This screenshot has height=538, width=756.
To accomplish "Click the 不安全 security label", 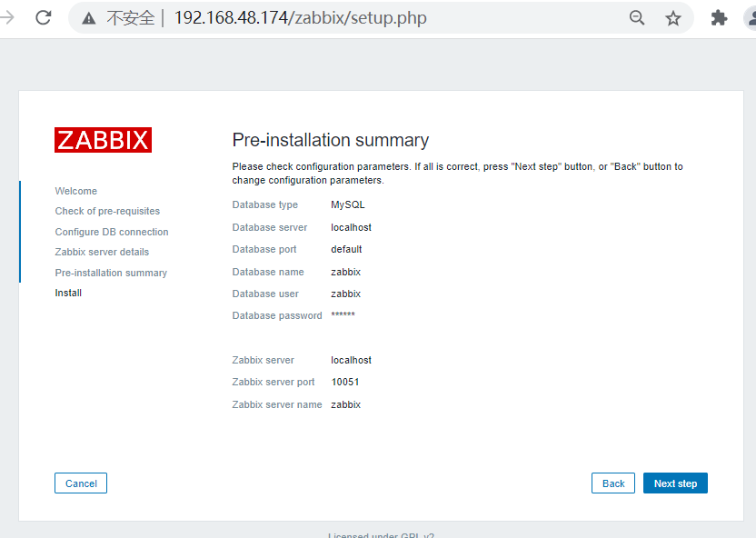I will pyautogui.click(x=131, y=18).
